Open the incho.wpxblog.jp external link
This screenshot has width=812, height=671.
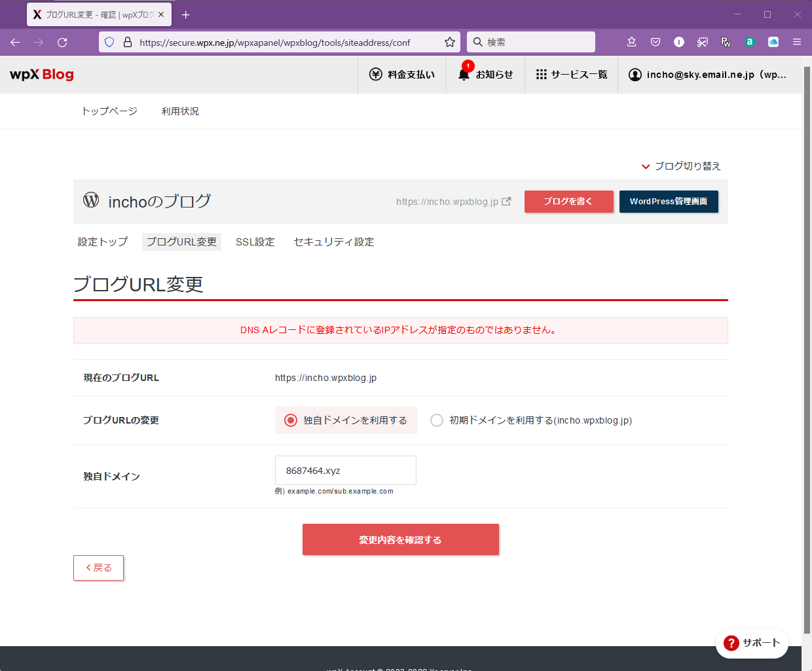tap(453, 202)
